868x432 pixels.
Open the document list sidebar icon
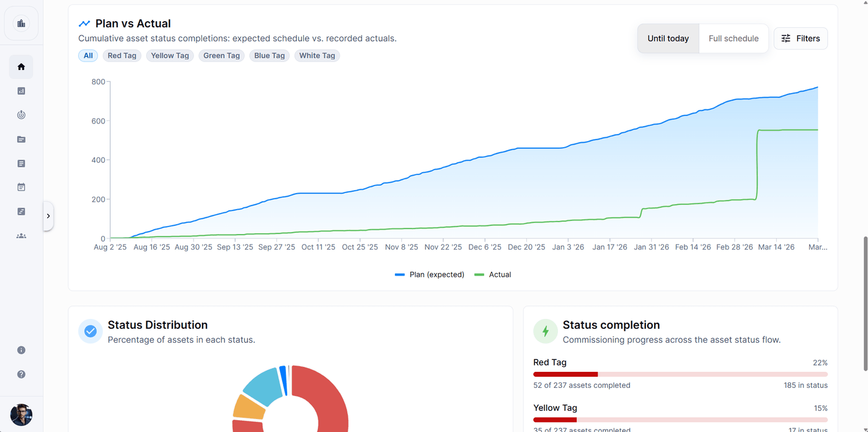tap(21, 163)
